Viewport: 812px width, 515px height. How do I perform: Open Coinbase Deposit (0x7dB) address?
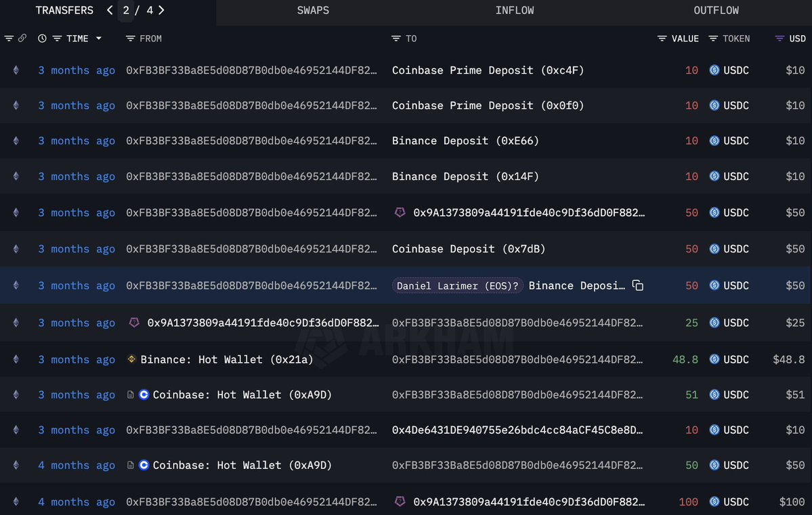pos(469,249)
